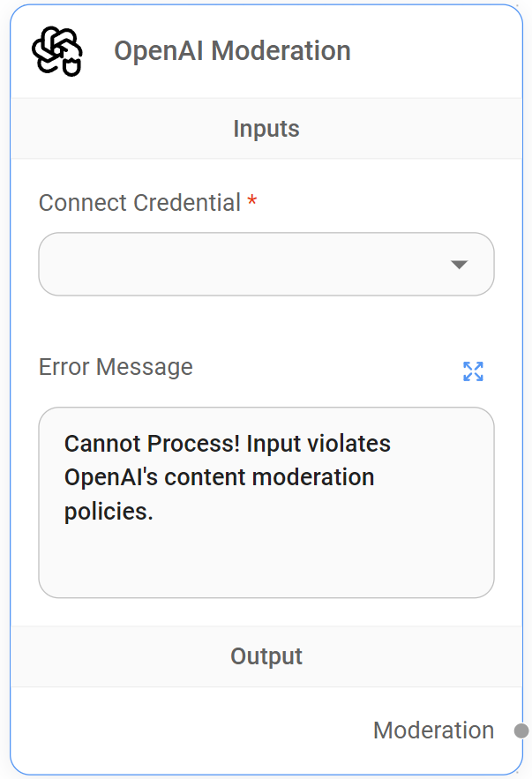Click the credential selector chevron arrow

tap(459, 264)
